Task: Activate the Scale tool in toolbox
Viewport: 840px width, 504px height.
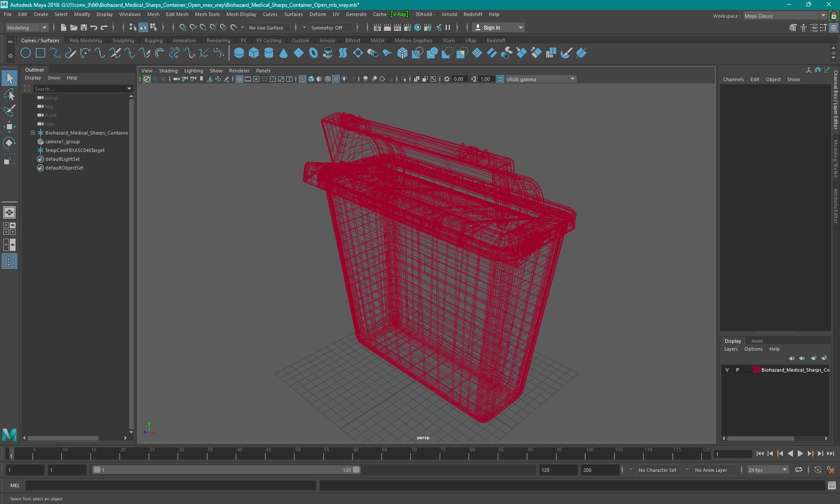Action: point(9,159)
